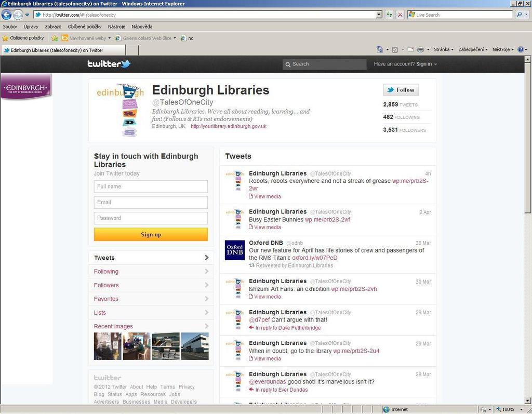Open the Zabezpečení dropdown menu
Screen dimensions: 532x414
pyautogui.click(x=473, y=49)
